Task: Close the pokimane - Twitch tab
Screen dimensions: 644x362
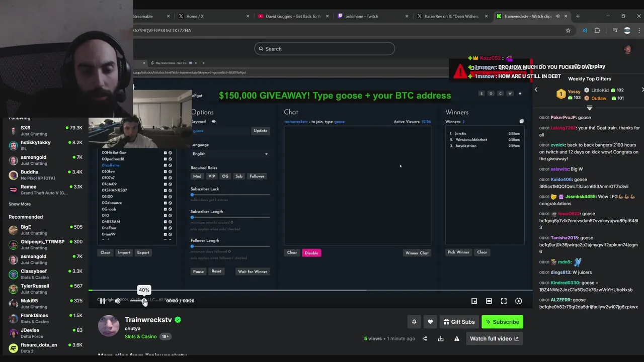Action: [x=407, y=16]
